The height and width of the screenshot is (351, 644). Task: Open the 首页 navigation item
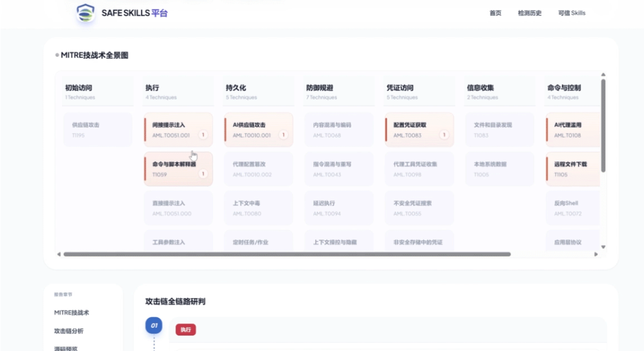pyautogui.click(x=495, y=13)
